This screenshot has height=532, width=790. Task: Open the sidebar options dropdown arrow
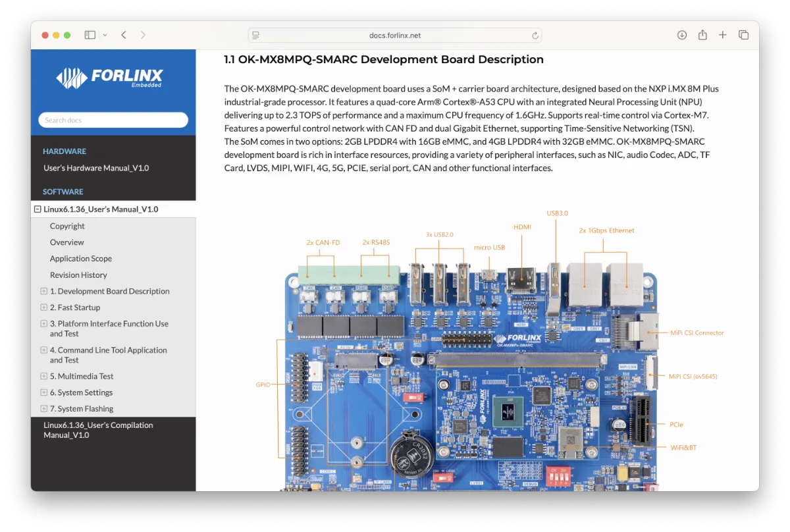click(105, 35)
